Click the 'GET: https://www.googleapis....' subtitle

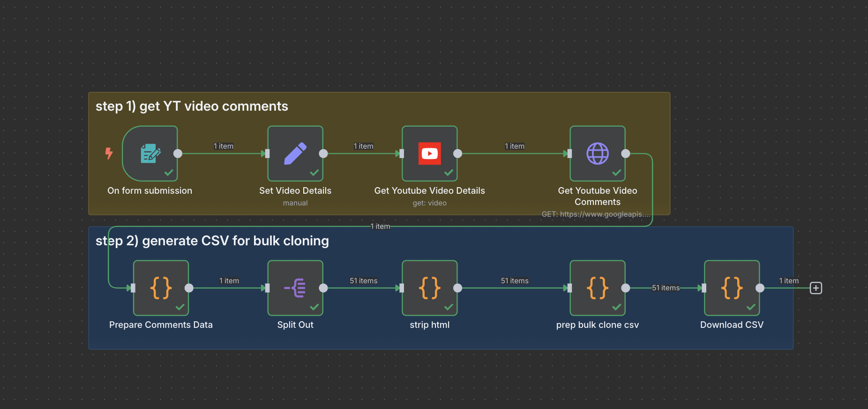click(596, 214)
